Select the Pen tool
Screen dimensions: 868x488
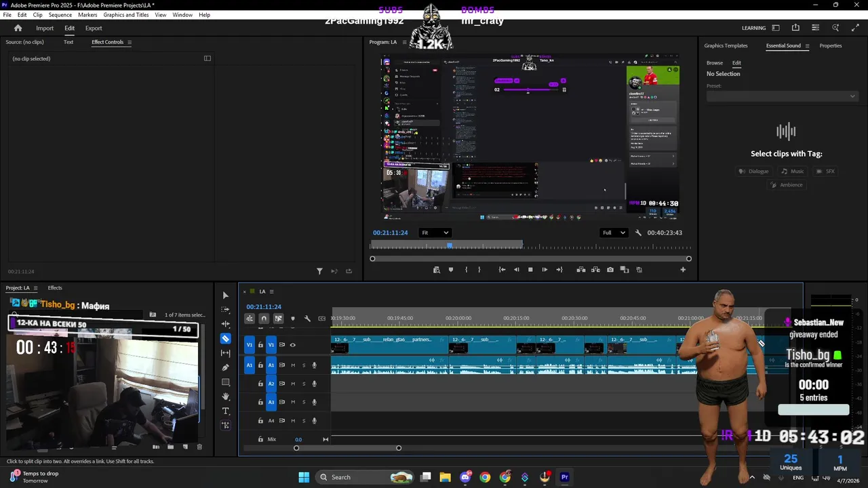226,367
